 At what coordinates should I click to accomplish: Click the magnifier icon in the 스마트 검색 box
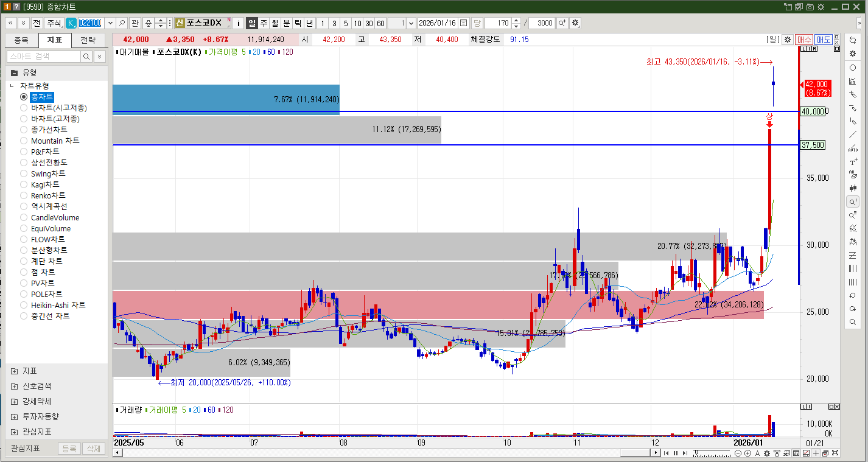pyautogui.click(x=85, y=55)
